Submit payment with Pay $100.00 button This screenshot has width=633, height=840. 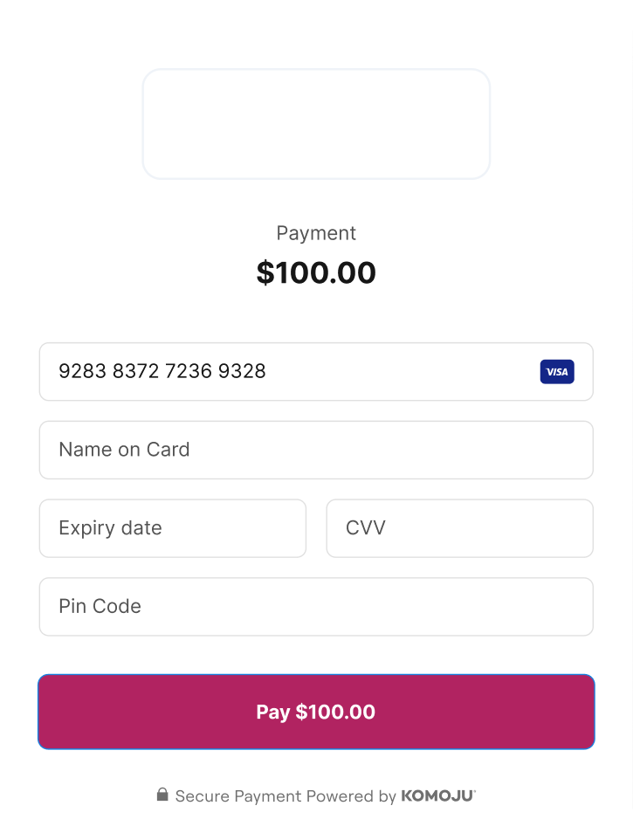tap(316, 712)
